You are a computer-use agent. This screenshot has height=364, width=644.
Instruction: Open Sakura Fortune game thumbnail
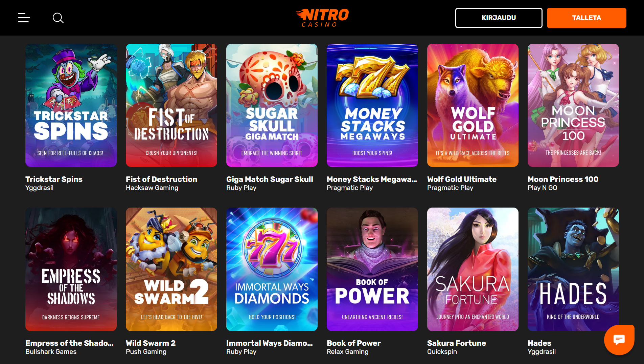[473, 269]
